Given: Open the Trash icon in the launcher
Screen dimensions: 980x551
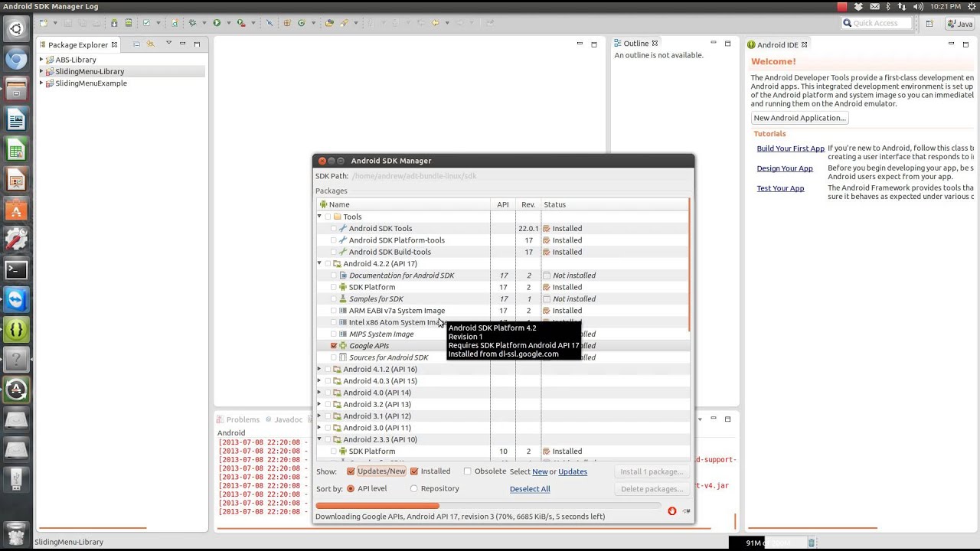Looking at the screenshot, I should pyautogui.click(x=16, y=533).
